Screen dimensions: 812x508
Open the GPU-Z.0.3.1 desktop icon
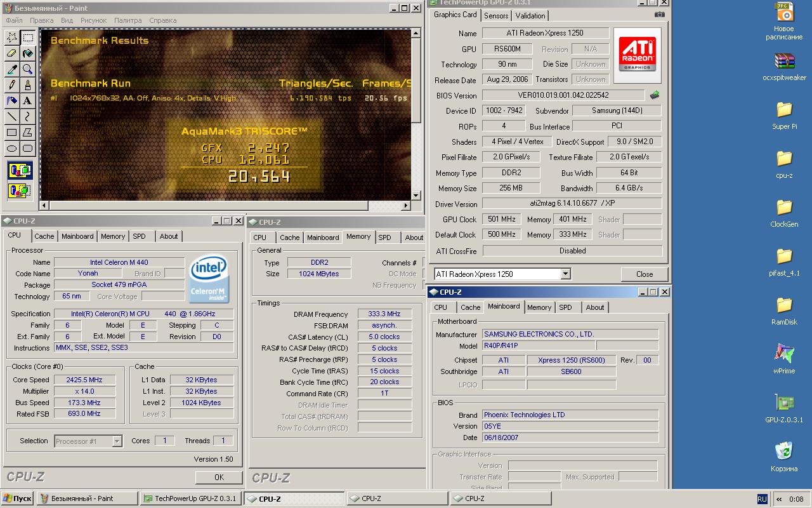[785, 408]
